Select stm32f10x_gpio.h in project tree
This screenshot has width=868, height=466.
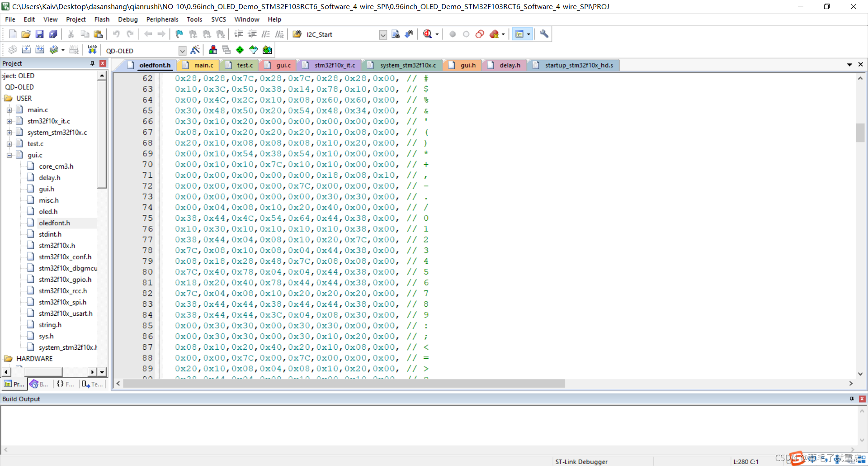click(65, 280)
